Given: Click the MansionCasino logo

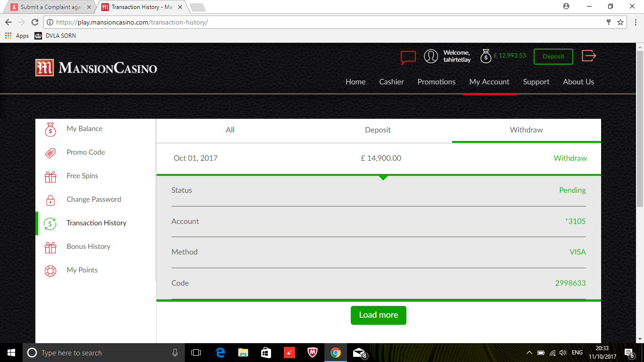Looking at the screenshot, I should (x=96, y=68).
